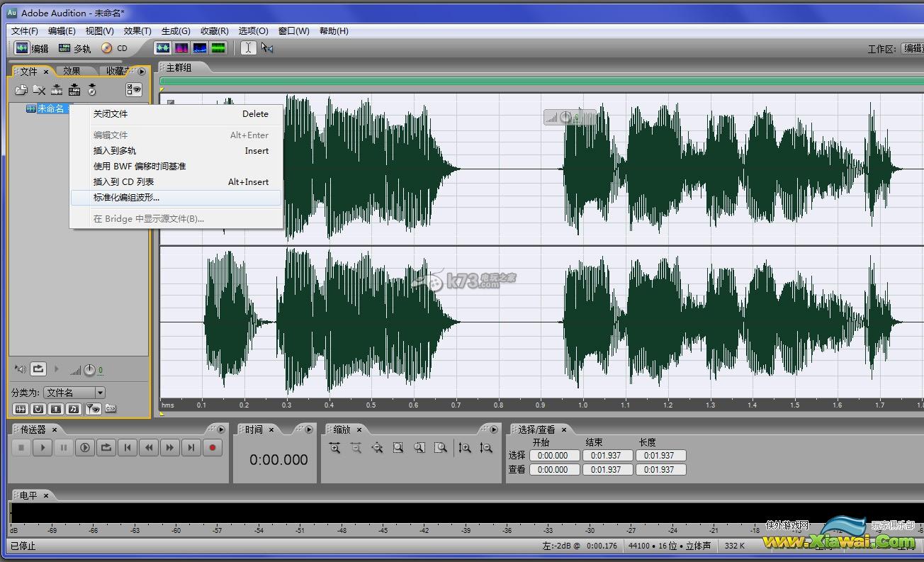Toggle loop preview in Files panel
Screen dimensions: 924x562
(38, 369)
